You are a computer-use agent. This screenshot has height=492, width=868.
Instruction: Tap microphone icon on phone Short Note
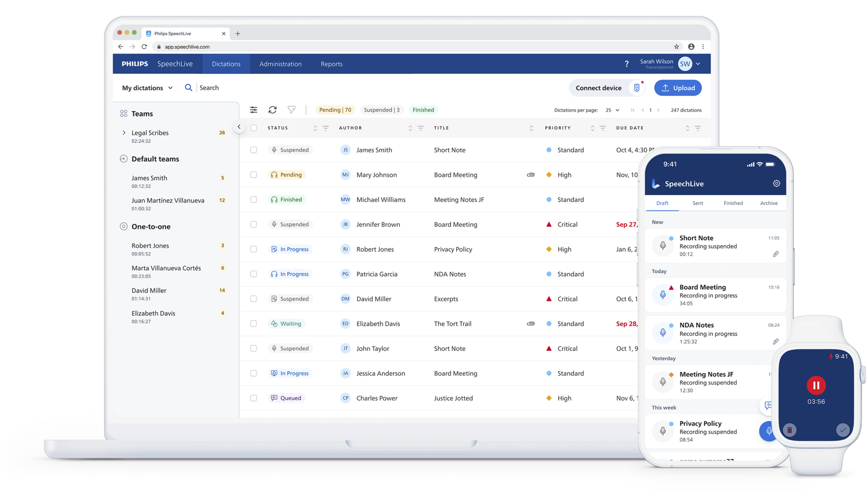[663, 245]
